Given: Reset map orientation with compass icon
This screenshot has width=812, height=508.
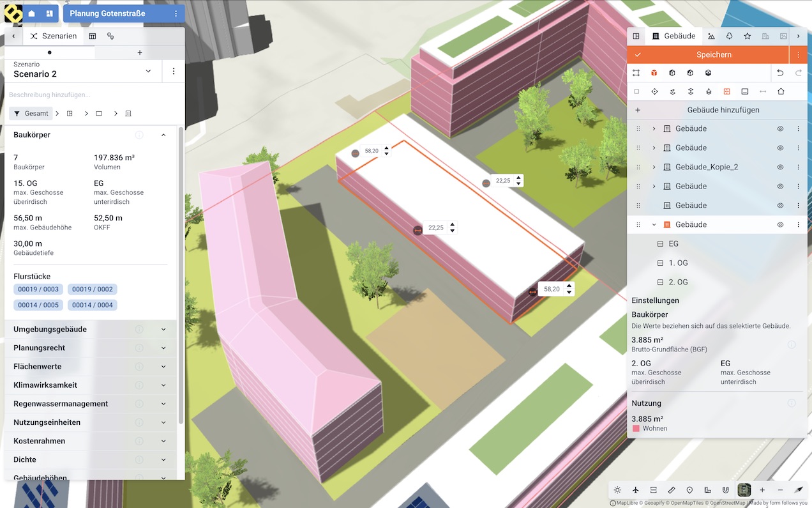Looking at the screenshot, I should tap(798, 490).
